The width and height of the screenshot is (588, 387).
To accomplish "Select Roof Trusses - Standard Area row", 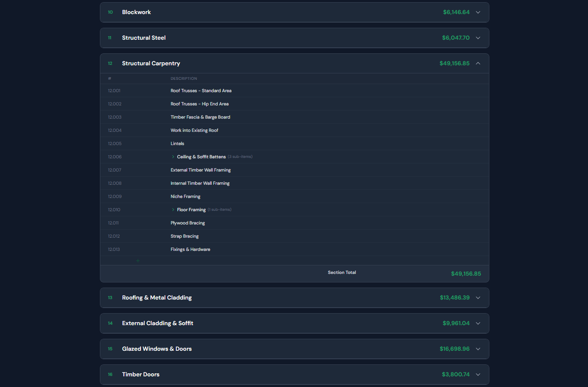I will [295, 91].
